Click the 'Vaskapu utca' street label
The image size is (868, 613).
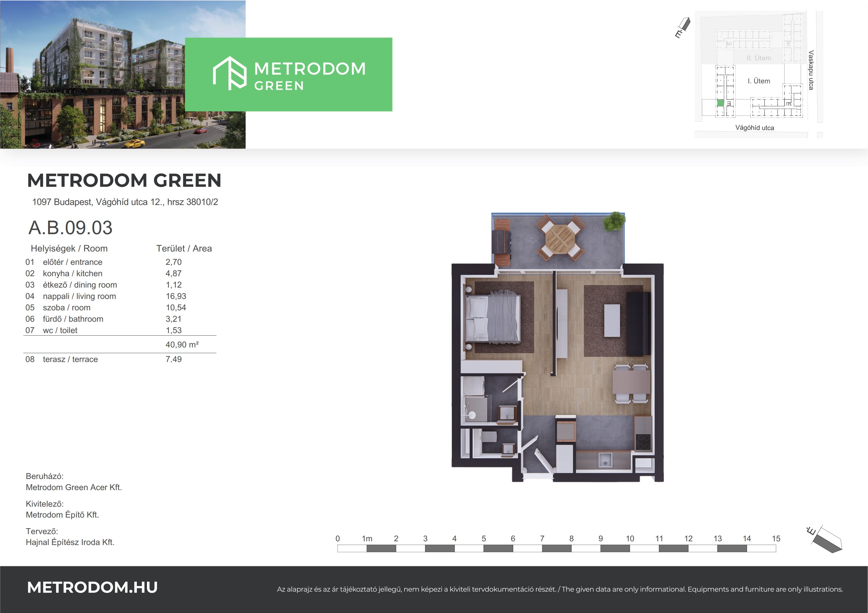(x=811, y=70)
